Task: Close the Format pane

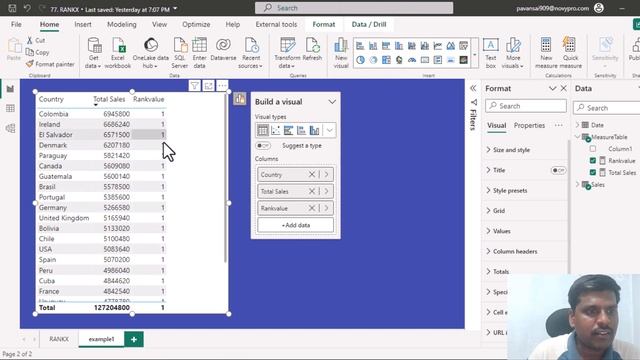Action: pos(564,88)
